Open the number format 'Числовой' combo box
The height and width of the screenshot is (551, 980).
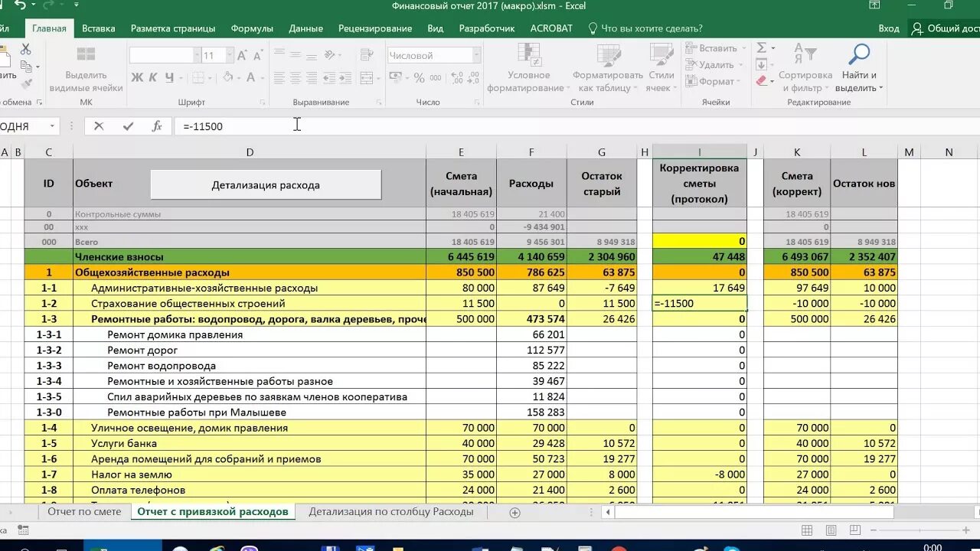(x=434, y=55)
